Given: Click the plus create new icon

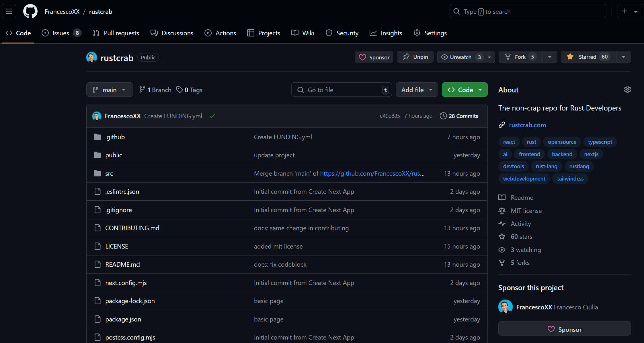Looking at the screenshot, I should [625, 11].
